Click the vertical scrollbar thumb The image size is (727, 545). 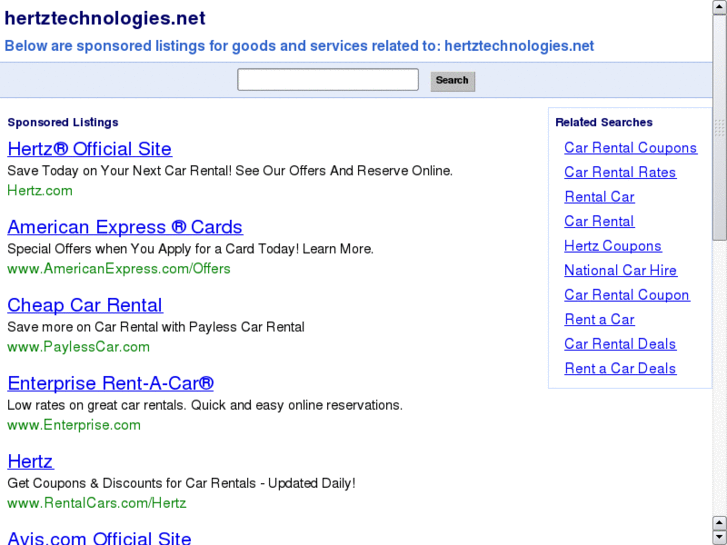click(719, 128)
